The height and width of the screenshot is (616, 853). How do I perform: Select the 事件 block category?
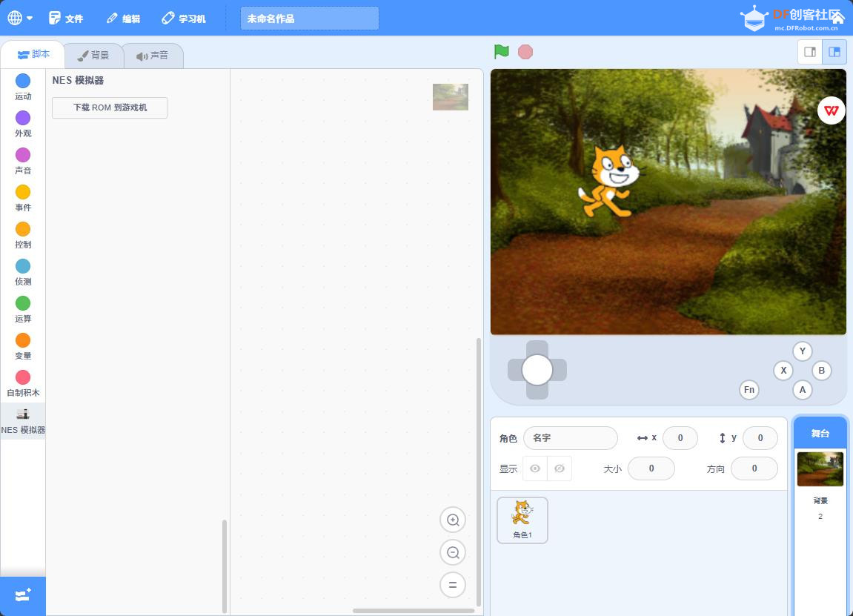pos(23,198)
